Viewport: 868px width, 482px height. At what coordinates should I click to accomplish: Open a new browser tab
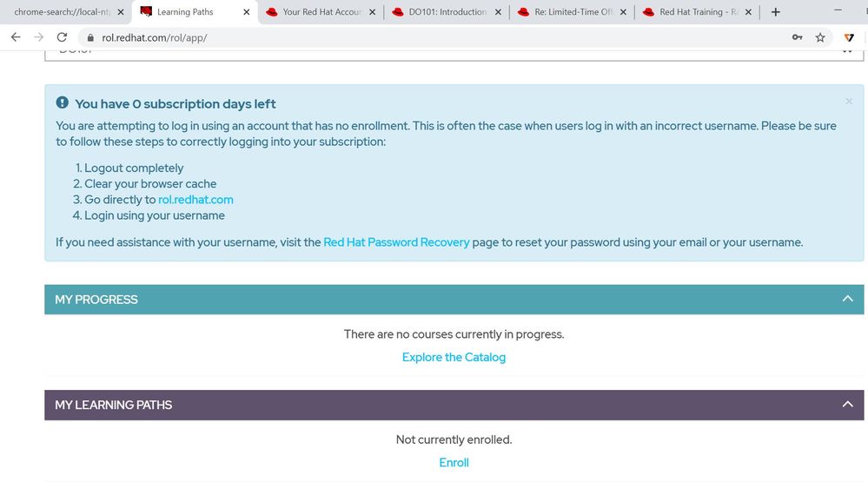(775, 12)
